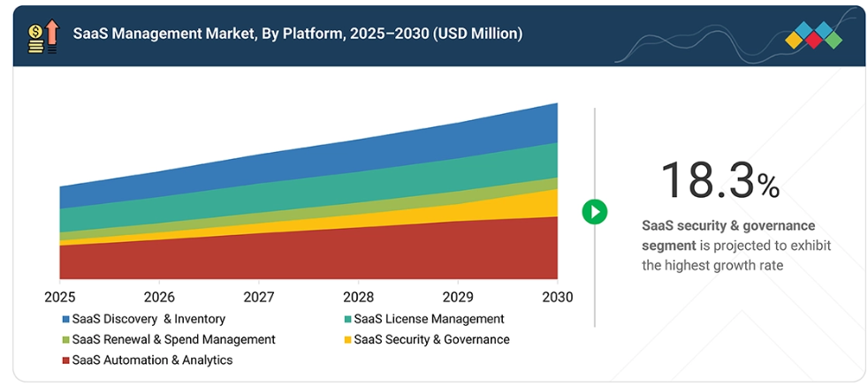Click the 2028 year axis label
The image size is (868, 386).
tap(358, 297)
